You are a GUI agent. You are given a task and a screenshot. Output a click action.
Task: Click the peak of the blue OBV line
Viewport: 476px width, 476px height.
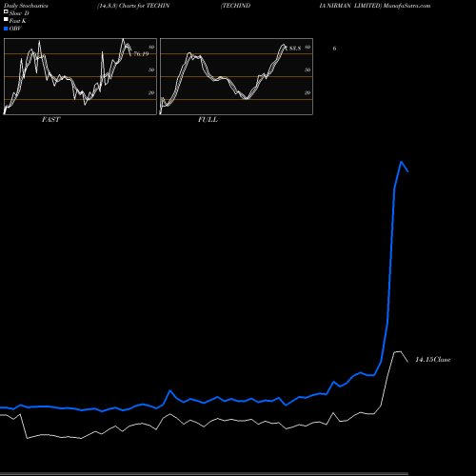click(x=402, y=162)
